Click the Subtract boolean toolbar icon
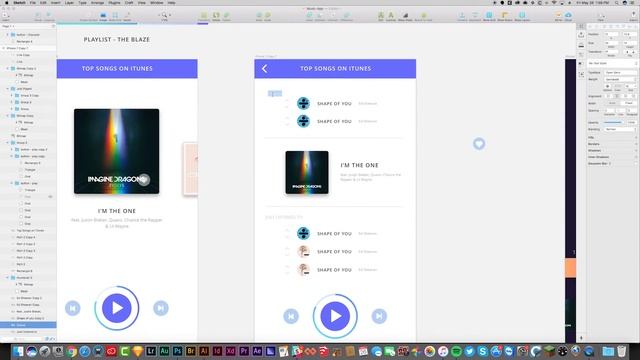640x360 pixels. (320, 16)
